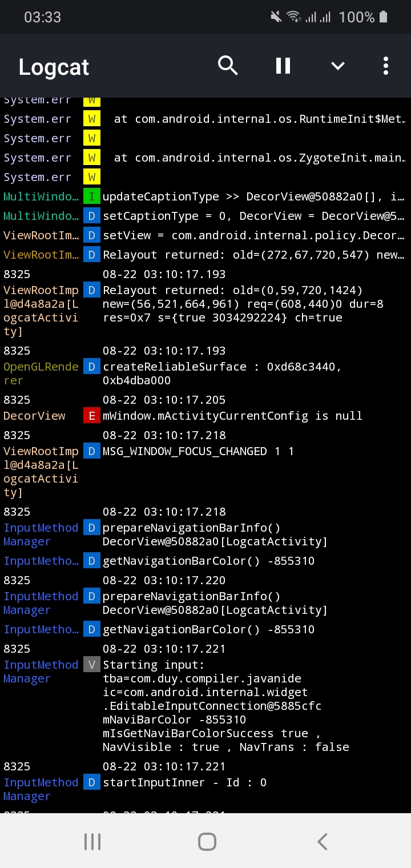Open the search icon in Logcat toolbar
Screen dimensions: 411x868
[x=228, y=66]
